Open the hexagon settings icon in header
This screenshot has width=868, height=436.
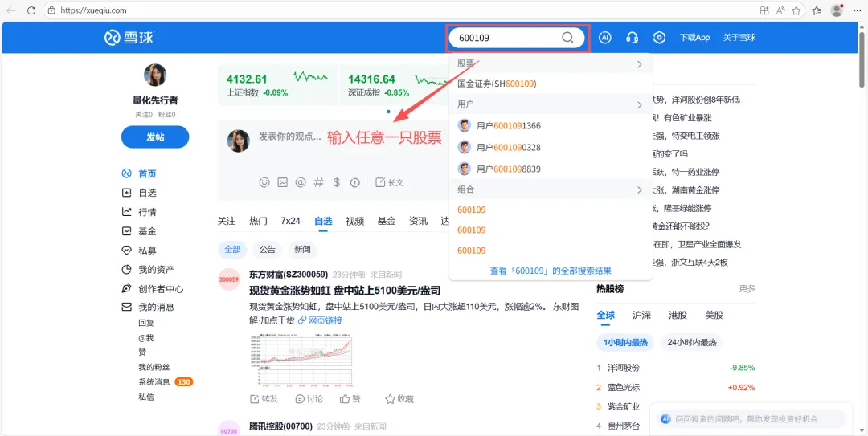pyautogui.click(x=659, y=38)
